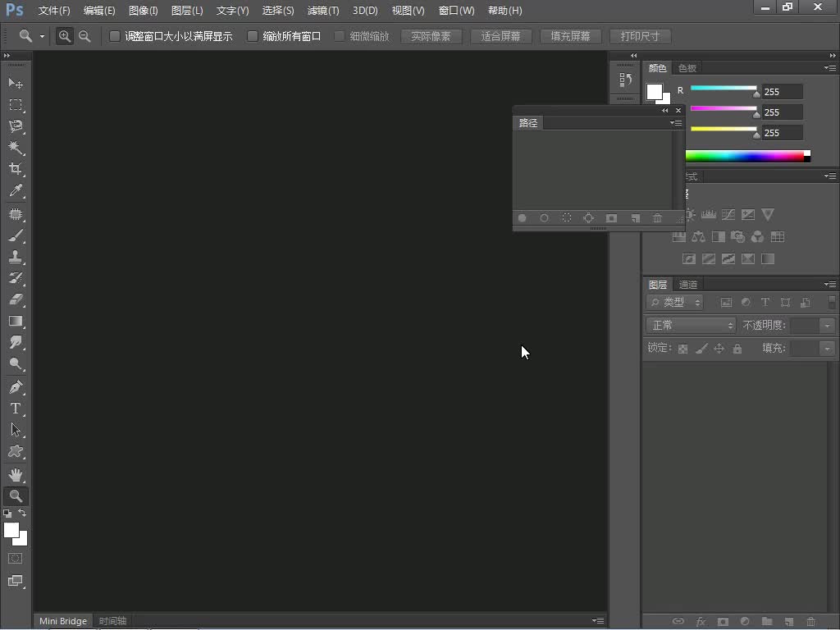Swap foreground and background colors
Image resolution: width=840 pixels, height=630 pixels.
[22, 514]
